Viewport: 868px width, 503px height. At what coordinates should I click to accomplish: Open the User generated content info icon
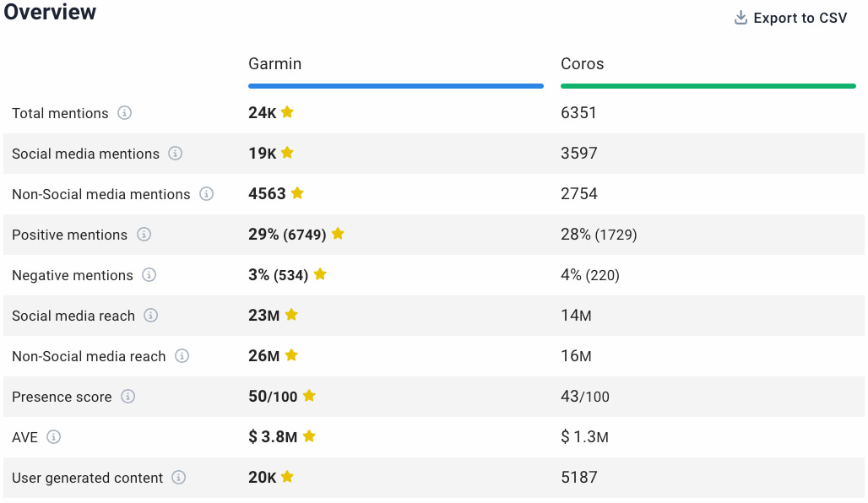pos(178,478)
